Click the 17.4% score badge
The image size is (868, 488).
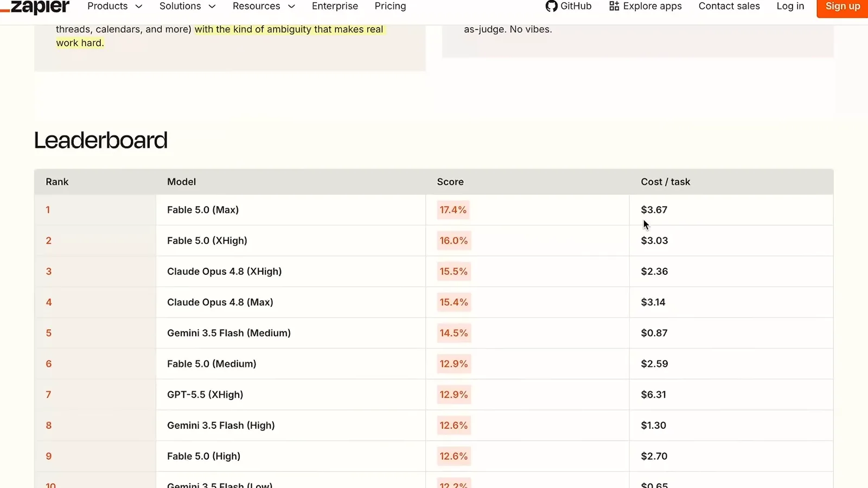tap(453, 210)
